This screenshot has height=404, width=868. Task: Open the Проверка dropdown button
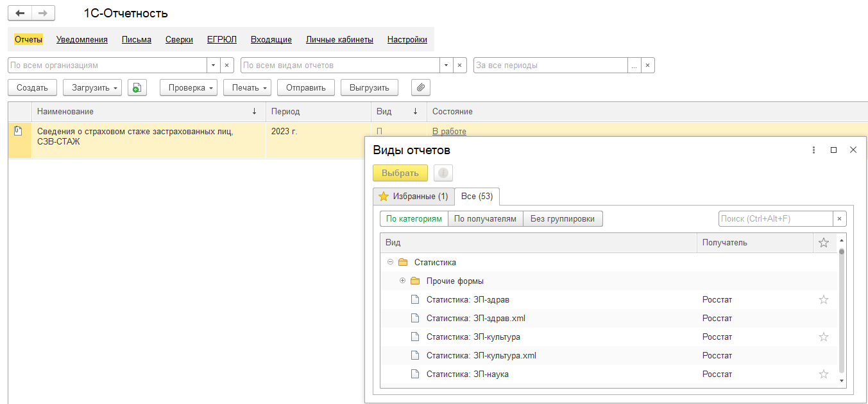click(x=189, y=88)
